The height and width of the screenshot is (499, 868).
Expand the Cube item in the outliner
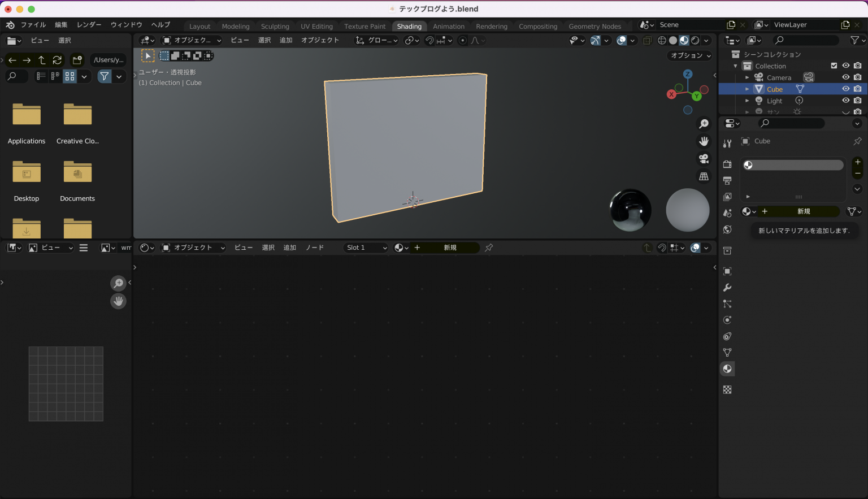(x=746, y=89)
